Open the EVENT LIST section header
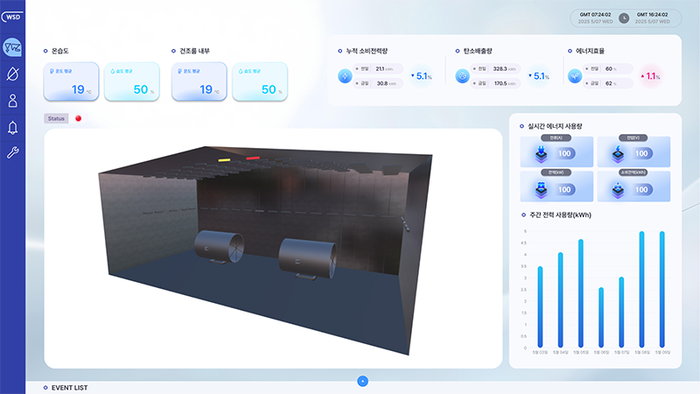Viewport: 700px width, 394px height. [x=69, y=388]
